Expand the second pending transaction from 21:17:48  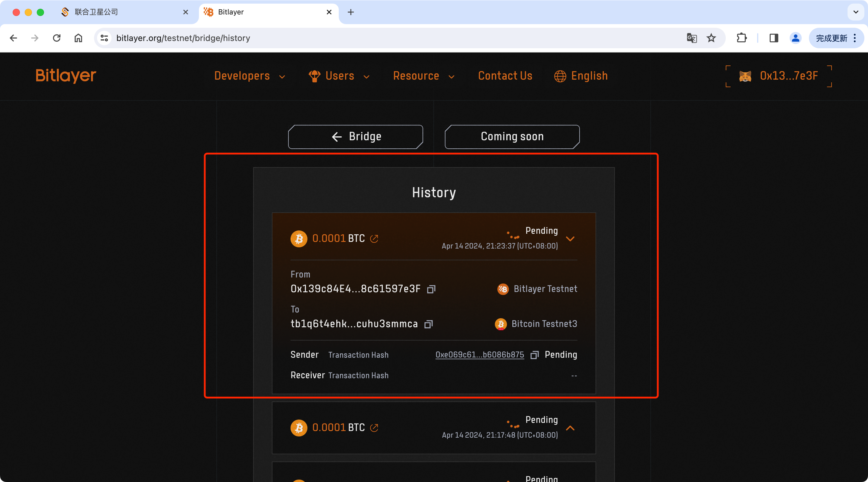tap(570, 428)
